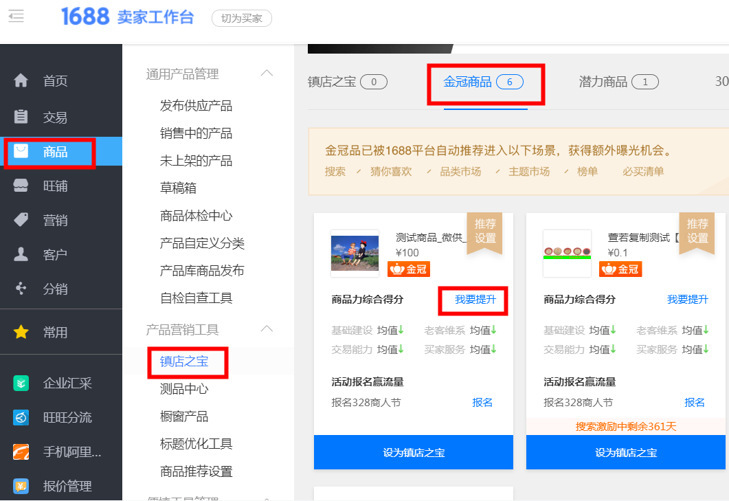Click 推荐设置 ribbon on 测试商品 card

click(484, 231)
